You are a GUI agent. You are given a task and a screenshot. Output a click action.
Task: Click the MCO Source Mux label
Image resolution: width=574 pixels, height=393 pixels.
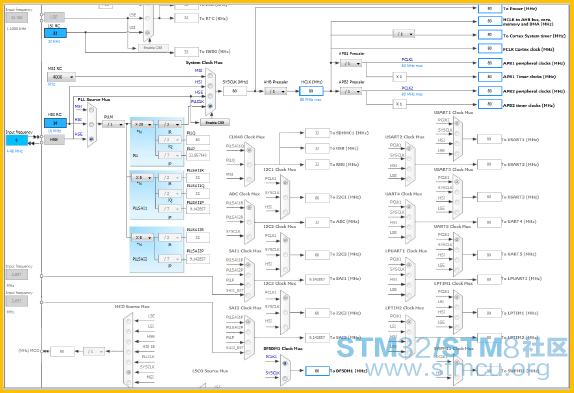[x=132, y=307]
